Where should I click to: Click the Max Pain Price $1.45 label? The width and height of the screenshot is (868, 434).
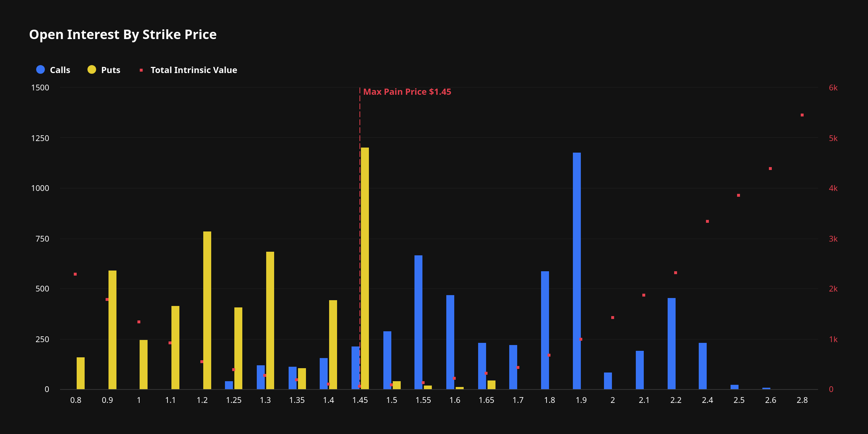[x=407, y=92]
